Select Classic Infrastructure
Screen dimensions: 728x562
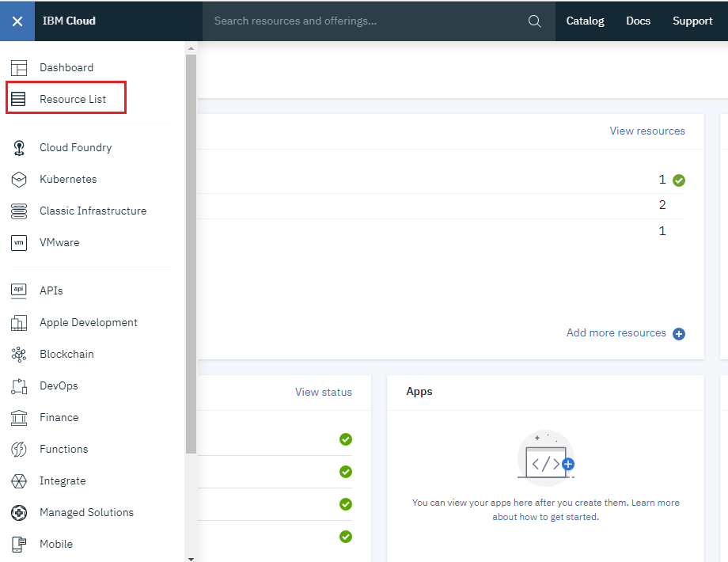pyautogui.click(x=93, y=211)
